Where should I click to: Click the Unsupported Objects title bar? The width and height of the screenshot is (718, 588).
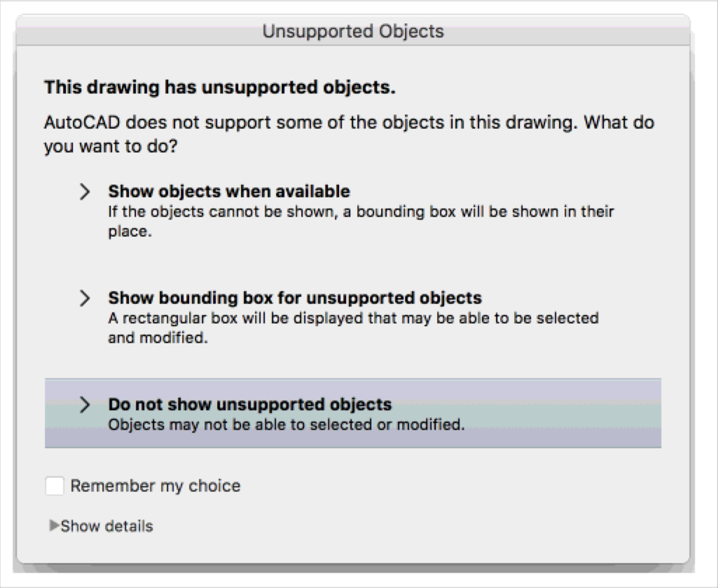tap(359, 31)
